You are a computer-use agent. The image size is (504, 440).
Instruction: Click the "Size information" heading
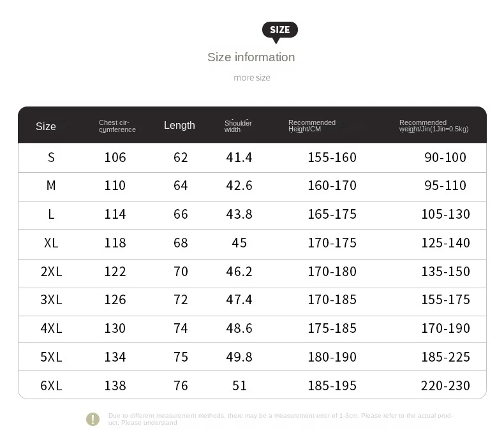251,57
